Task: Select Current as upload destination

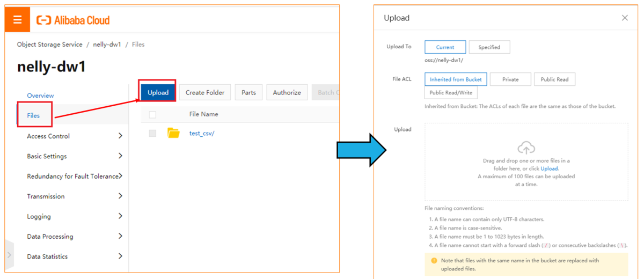Action: click(x=445, y=47)
